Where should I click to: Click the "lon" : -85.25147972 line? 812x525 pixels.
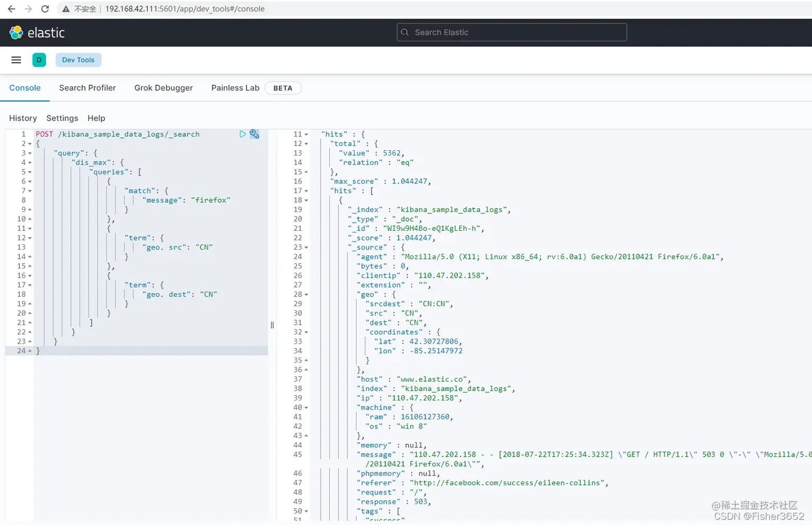click(x=418, y=351)
